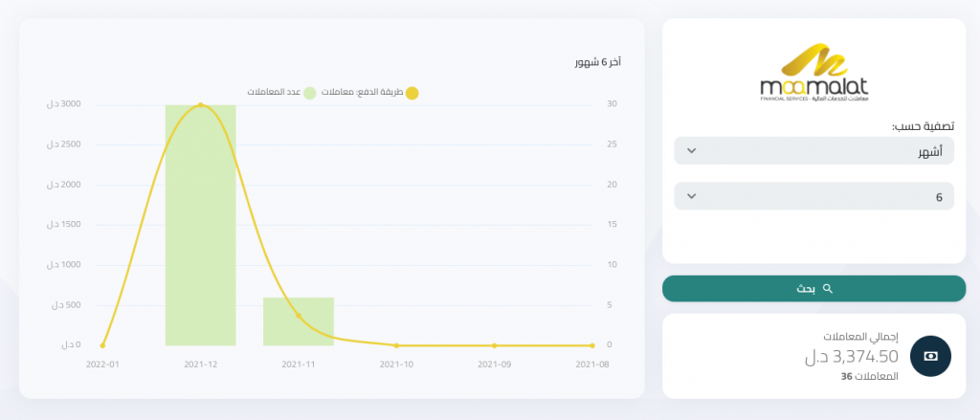
Task: Expand the chevron arrow of the "أشهر" dropdown
Action: pyautogui.click(x=692, y=151)
